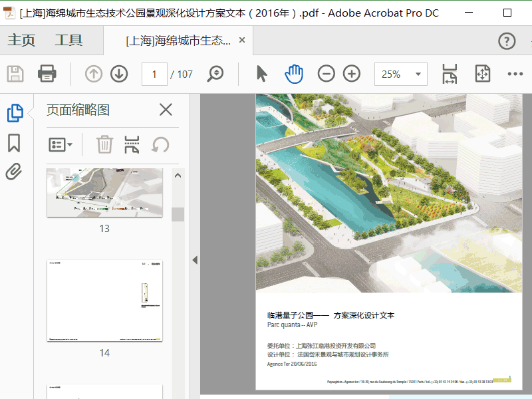The image size is (532, 399).
Task: Select the [上海]海绵城市生态 document tab
Action: point(178,41)
